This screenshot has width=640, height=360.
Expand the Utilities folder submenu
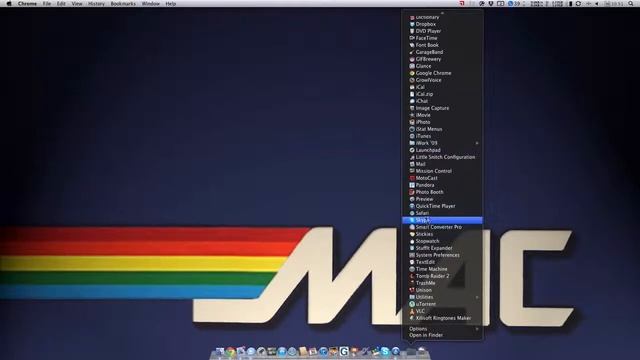(x=442, y=297)
